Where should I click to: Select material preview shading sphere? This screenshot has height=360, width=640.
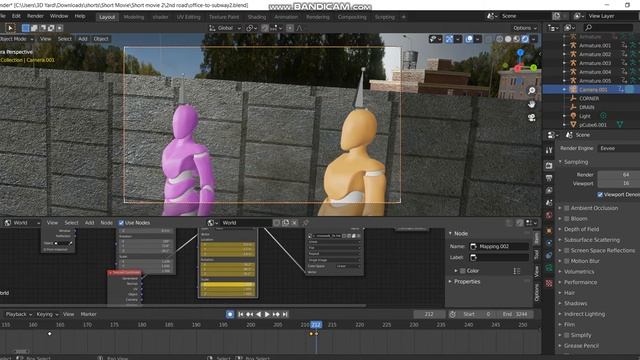point(517,39)
